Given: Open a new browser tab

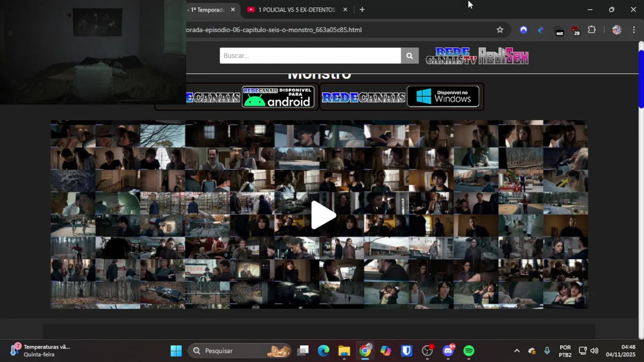Looking at the screenshot, I should click(362, 10).
